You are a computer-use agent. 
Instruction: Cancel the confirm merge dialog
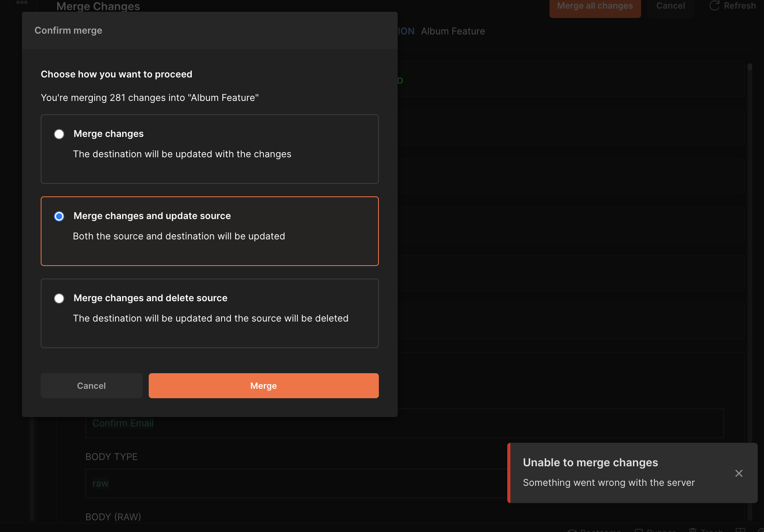(91, 385)
